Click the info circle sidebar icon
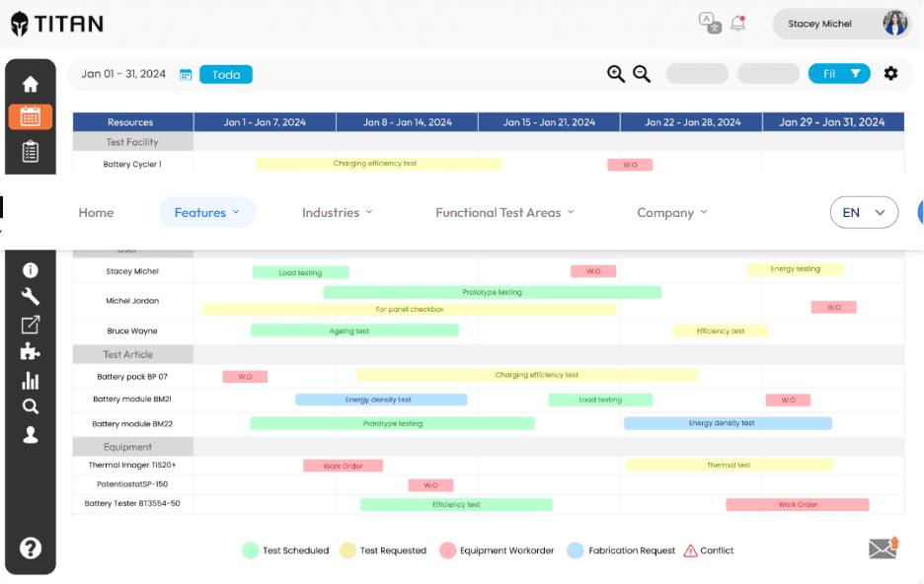Image resolution: width=924 pixels, height=584 pixels. coord(30,270)
